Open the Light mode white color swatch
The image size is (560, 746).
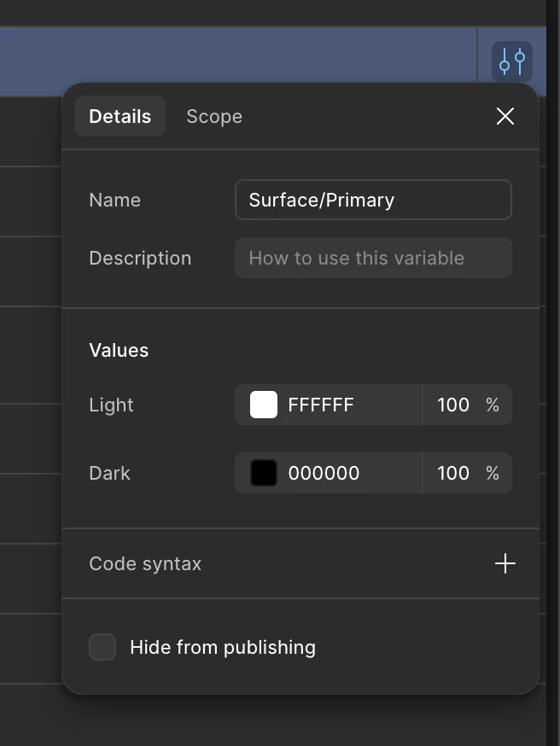pos(264,405)
